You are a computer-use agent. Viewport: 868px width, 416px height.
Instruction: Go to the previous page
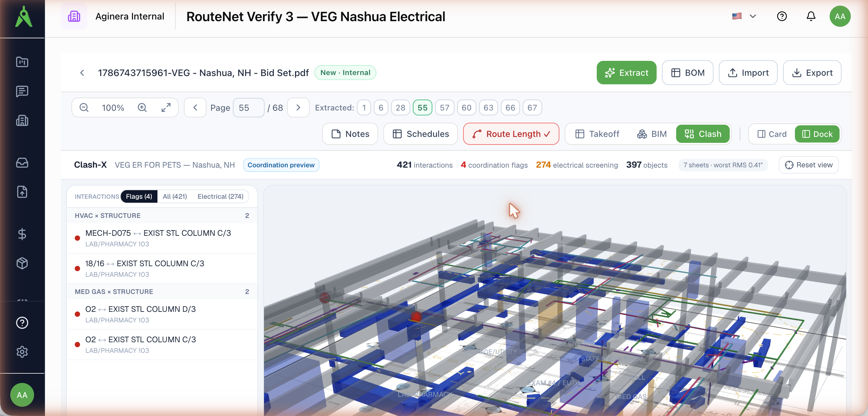click(195, 107)
